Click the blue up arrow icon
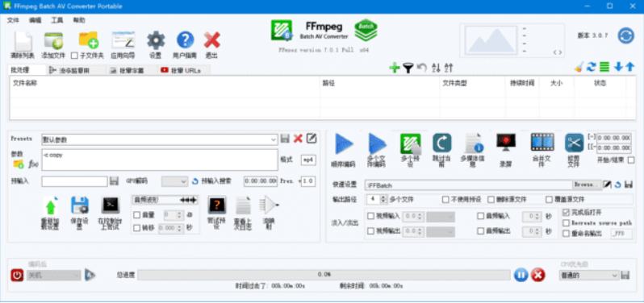Screen dimensions: 644x303 (x=630, y=67)
